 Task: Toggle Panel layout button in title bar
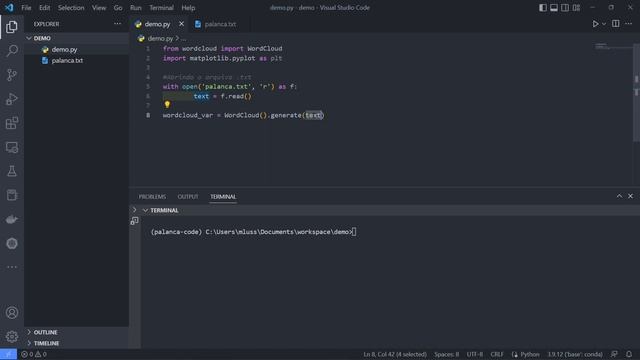click(x=554, y=8)
